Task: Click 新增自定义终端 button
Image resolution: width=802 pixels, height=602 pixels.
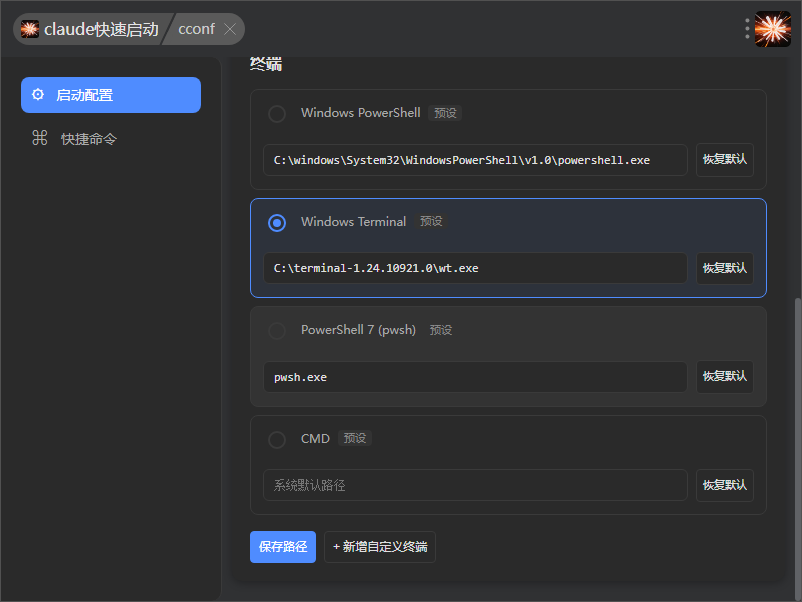Action: 380,547
